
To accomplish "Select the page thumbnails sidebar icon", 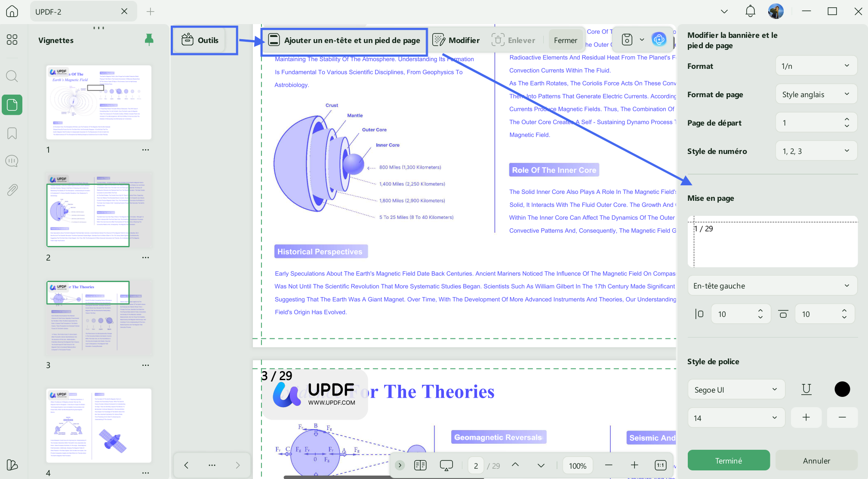I will click(x=12, y=105).
